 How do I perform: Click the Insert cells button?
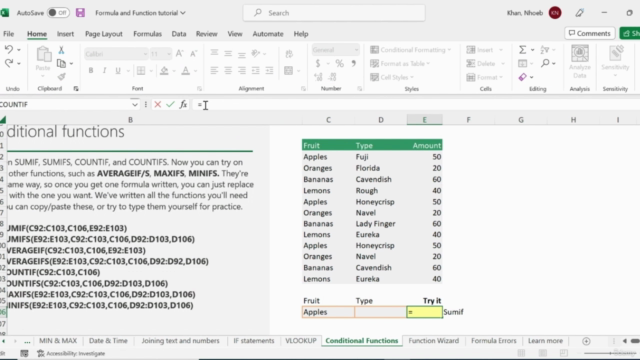click(484, 50)
